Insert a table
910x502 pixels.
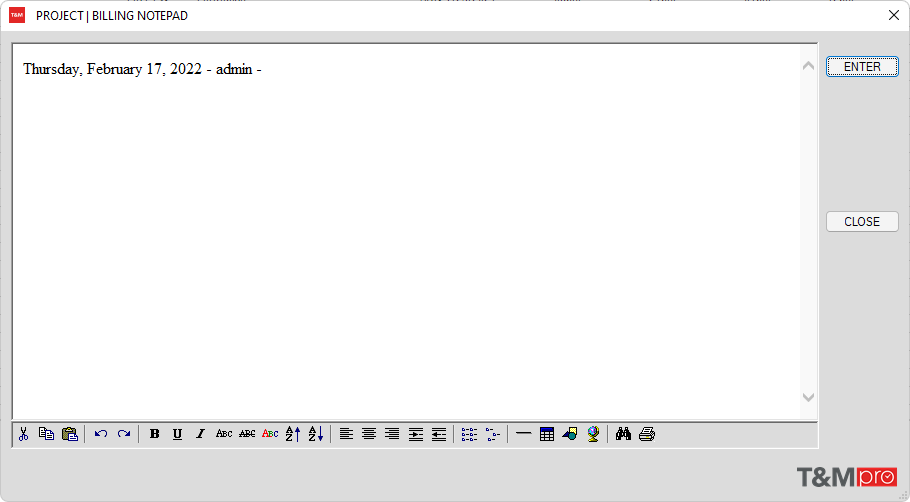pos(547,434)
